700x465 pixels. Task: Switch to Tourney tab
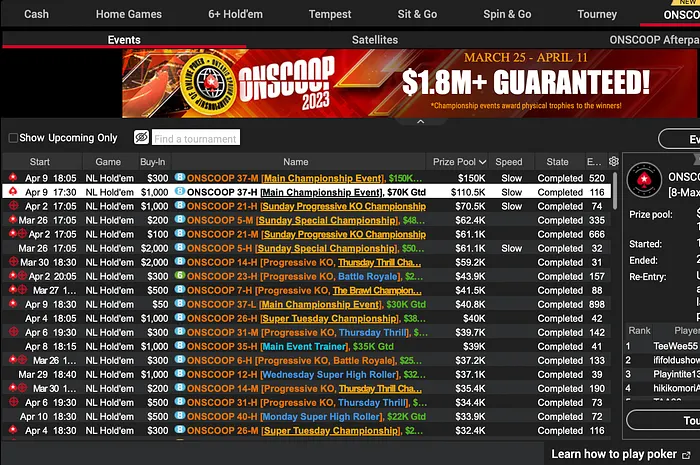597,14
